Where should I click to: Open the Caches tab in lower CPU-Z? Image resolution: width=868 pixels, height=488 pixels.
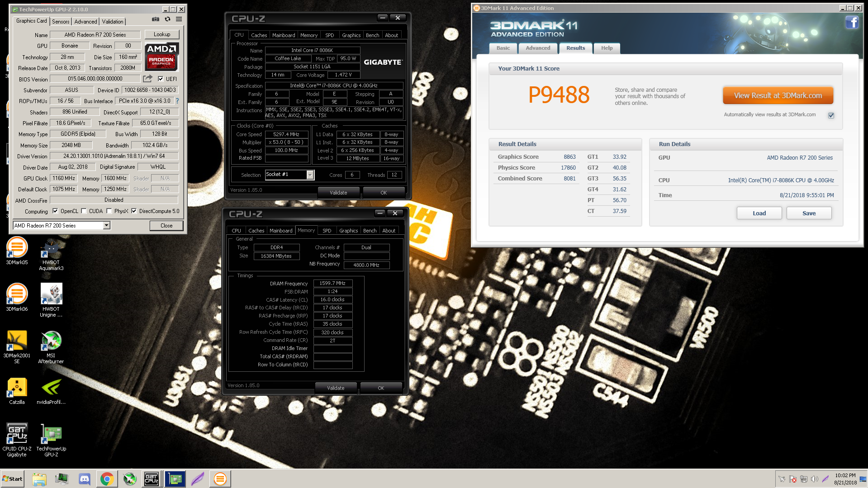pos(256,231)
